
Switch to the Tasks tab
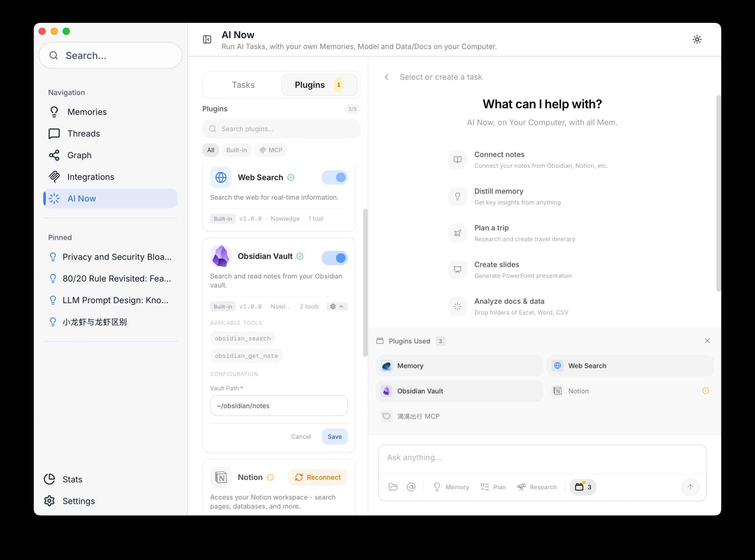coord(243,85)
